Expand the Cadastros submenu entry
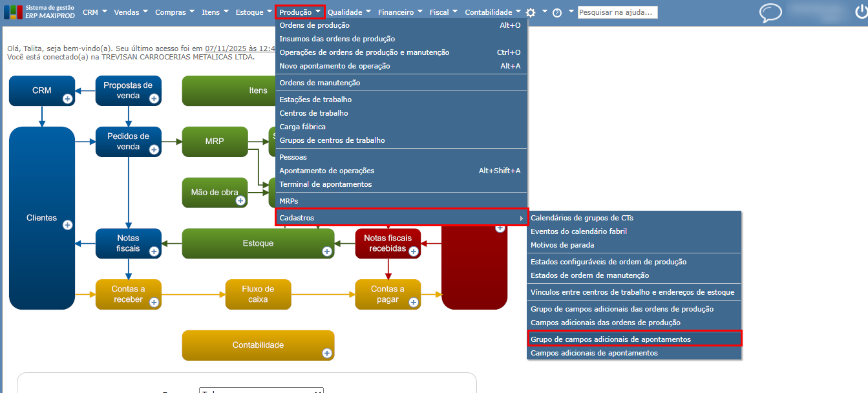Screen dimensions: 868x393 (x=401, y=218)
